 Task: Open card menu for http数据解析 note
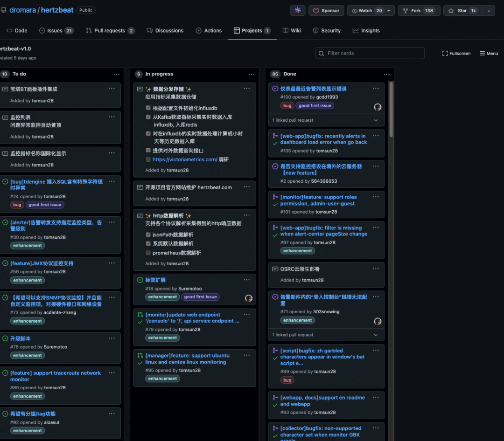(x=246, y=215)
